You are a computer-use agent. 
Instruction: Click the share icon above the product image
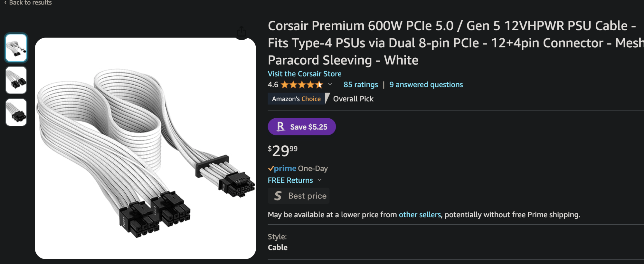coord(241,32)
